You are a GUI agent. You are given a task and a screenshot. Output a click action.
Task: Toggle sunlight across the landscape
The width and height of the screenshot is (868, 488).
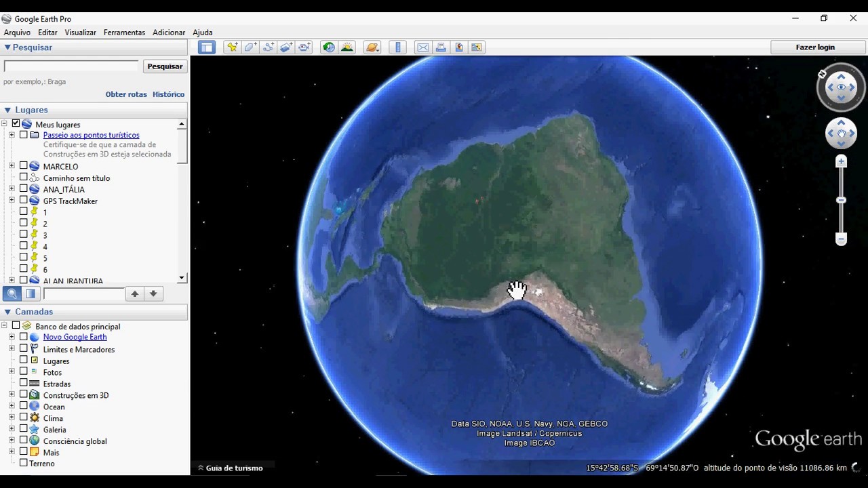tap(347, 47)
